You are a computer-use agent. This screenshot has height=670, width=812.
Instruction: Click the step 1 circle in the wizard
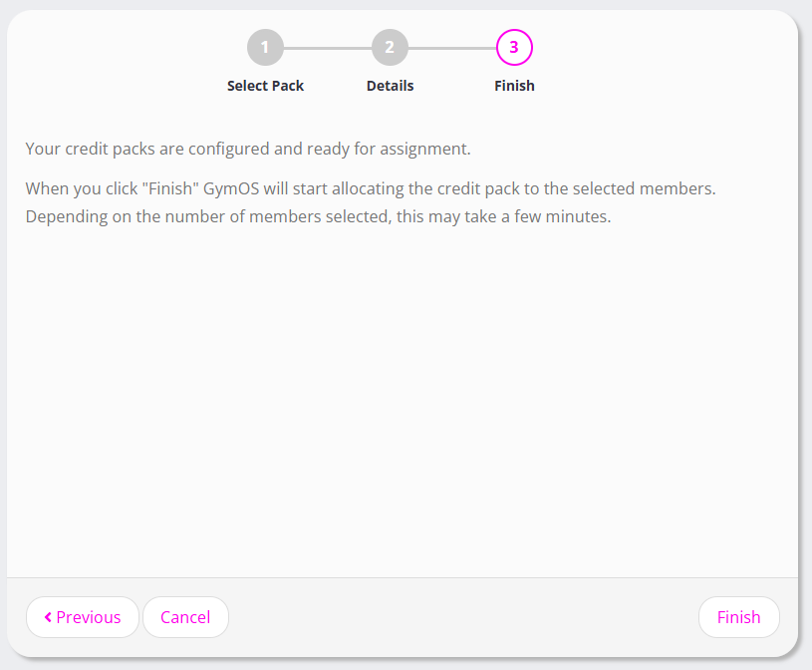[x=265, y=47]
